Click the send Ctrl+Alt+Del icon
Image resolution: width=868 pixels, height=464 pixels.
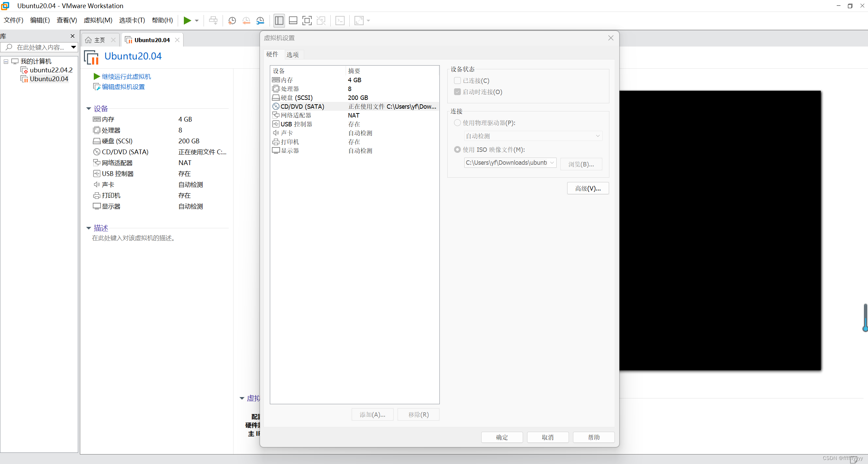[x=213, y=21]
